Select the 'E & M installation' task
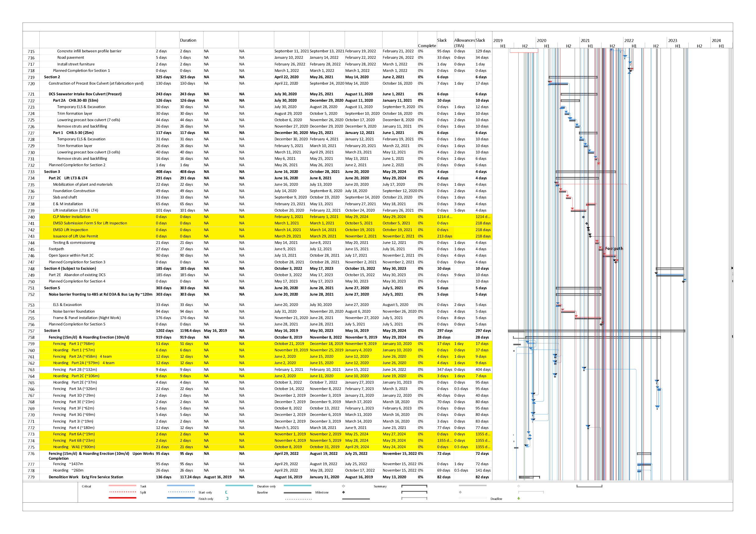 68,204
